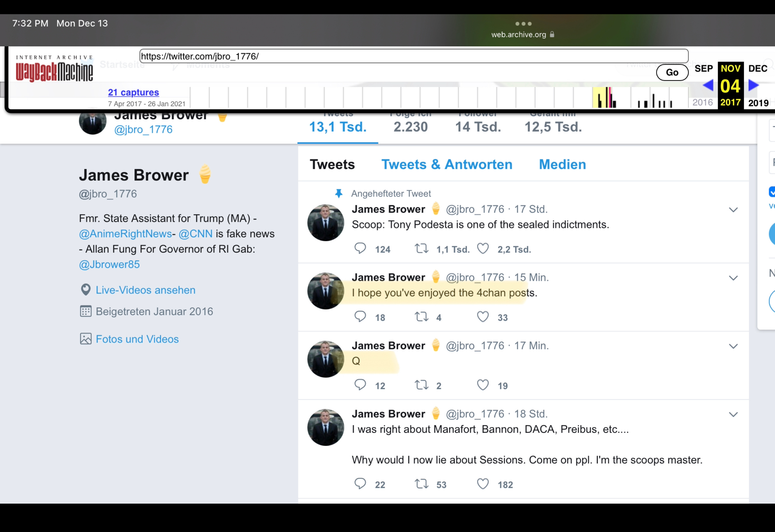Screen dimensions: 775x532
Task: Jump to year 2016 in the timeline
Action: pos(703,102)
